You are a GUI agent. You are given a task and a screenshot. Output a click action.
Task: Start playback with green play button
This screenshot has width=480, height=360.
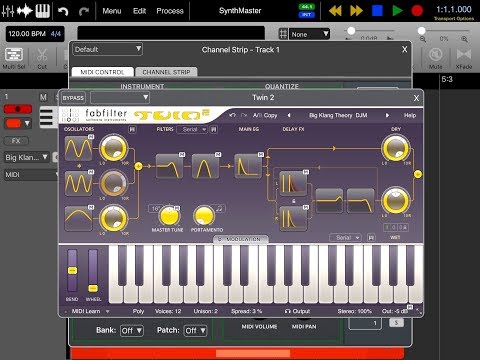click(397, 11)
